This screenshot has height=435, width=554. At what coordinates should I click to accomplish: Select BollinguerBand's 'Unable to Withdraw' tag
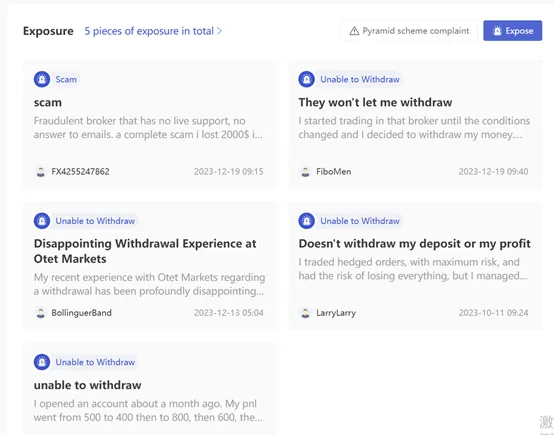tap(95, 221)
